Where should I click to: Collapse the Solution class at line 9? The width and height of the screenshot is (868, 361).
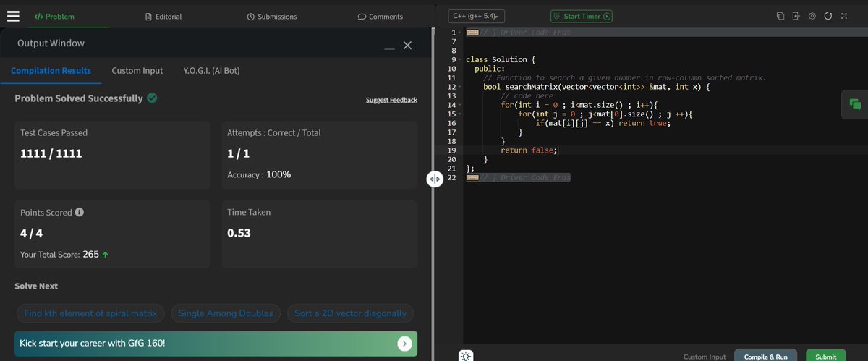[461, 59]
